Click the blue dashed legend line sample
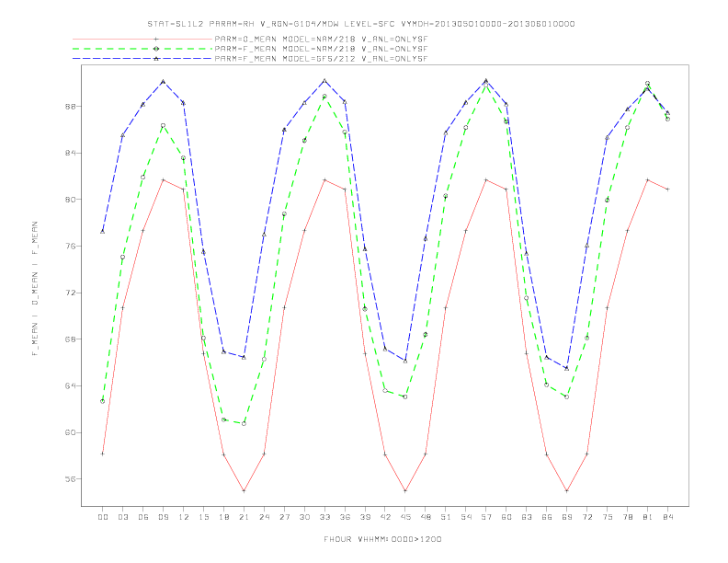Screen dimensions: 728x563 point(142,59)
